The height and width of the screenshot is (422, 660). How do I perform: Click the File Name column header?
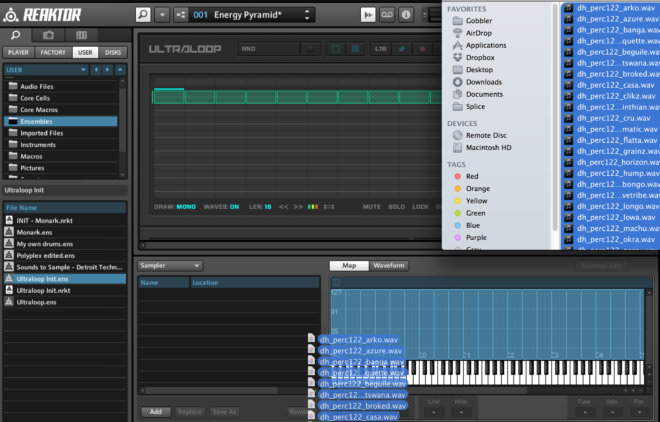[65, 208]
